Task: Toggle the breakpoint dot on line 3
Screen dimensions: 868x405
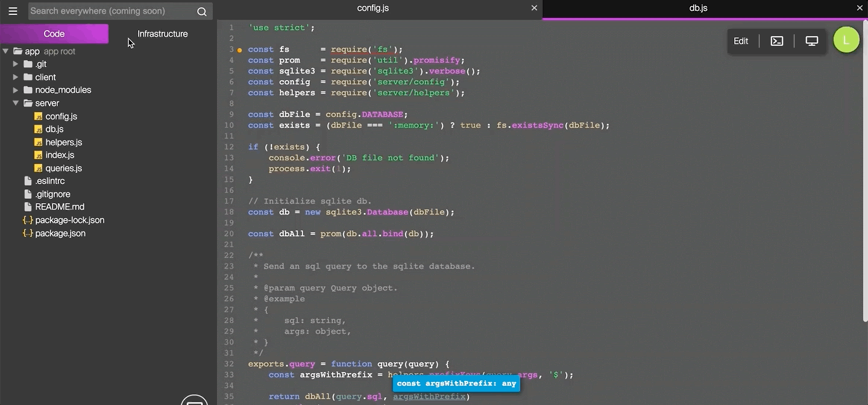Action: [239, 49]
